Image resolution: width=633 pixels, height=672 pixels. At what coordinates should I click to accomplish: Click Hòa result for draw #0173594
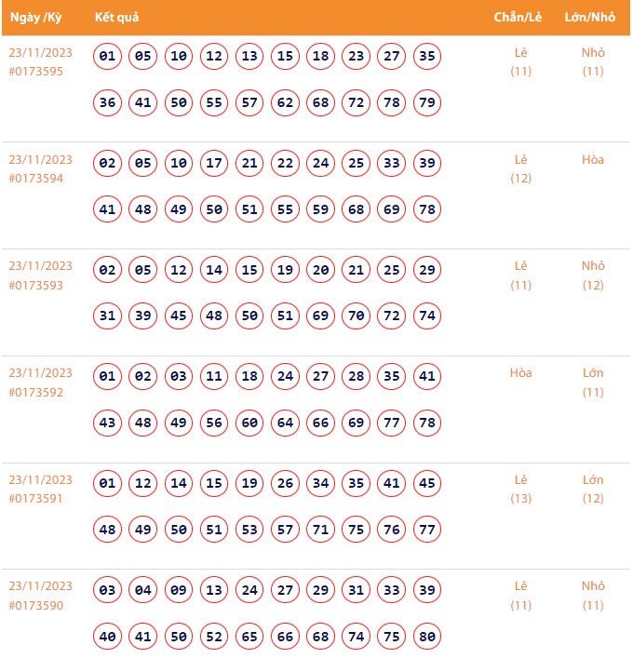pos(593,160)
